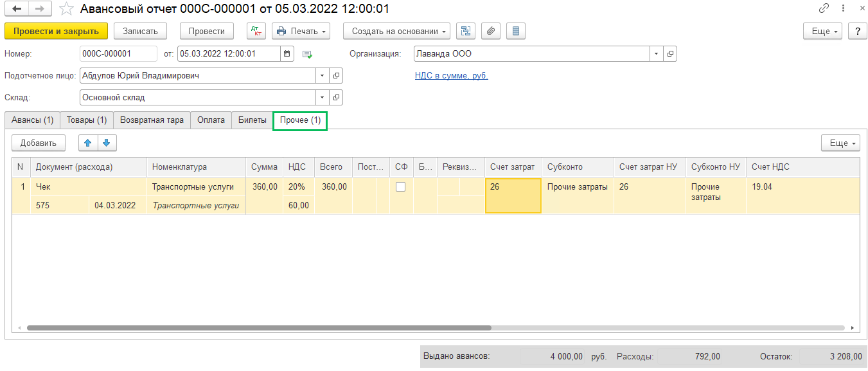Click Провести и закрыть button
This screenshot has width=868, height=371.
coord(56,31)
